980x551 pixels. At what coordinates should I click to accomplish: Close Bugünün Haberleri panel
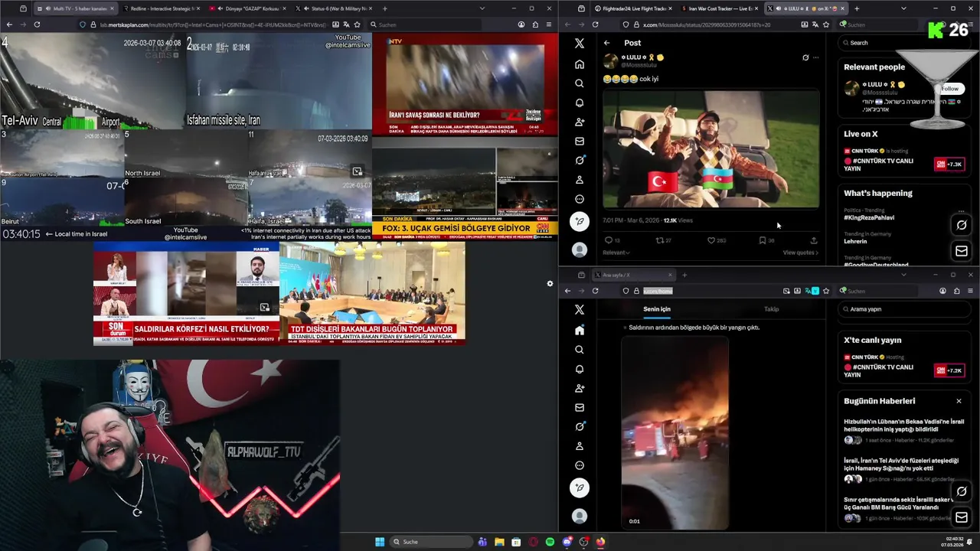point(959,401)
